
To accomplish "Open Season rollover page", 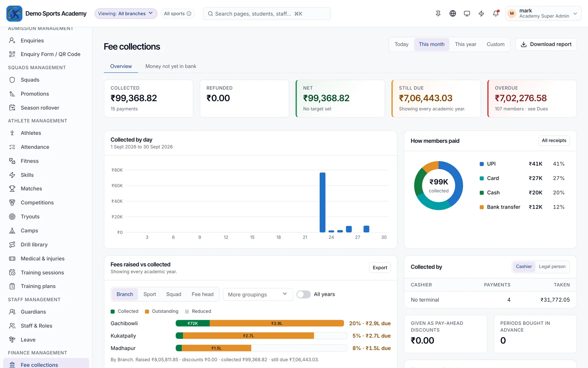I will (x=46, y=108).
